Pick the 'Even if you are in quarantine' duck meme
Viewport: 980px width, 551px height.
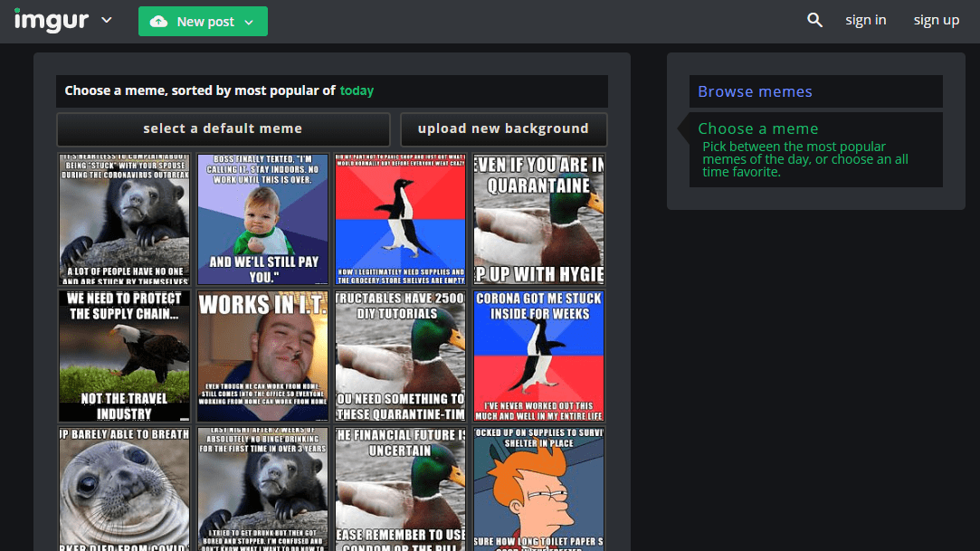coord(538,219)
